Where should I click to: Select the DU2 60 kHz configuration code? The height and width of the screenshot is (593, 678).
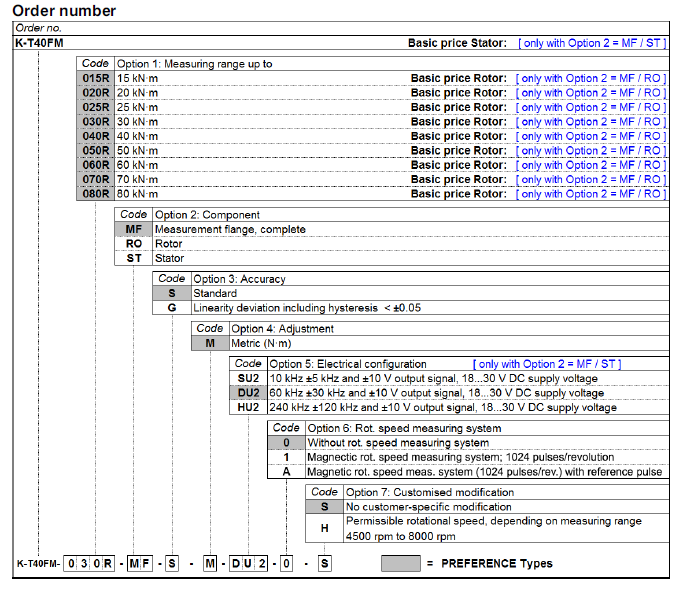pos(248,393)
